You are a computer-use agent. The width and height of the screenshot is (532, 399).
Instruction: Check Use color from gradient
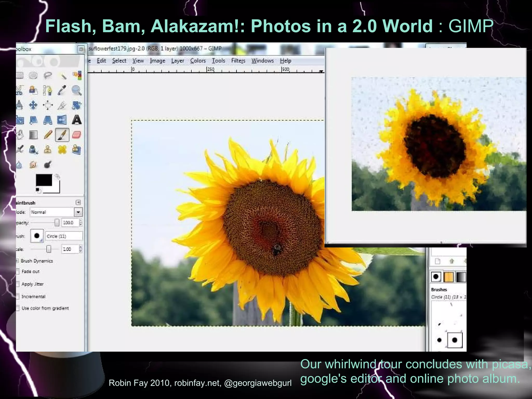coord(18,308)
